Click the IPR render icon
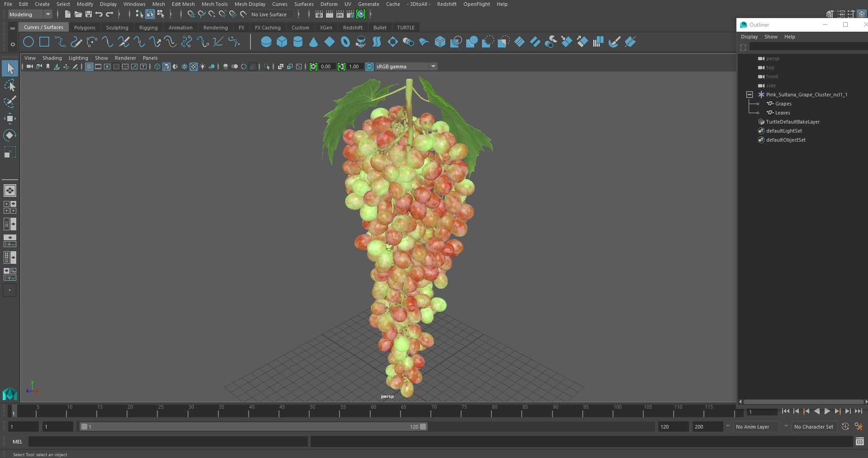The image size is (868, 458). [x=340, y=14]
